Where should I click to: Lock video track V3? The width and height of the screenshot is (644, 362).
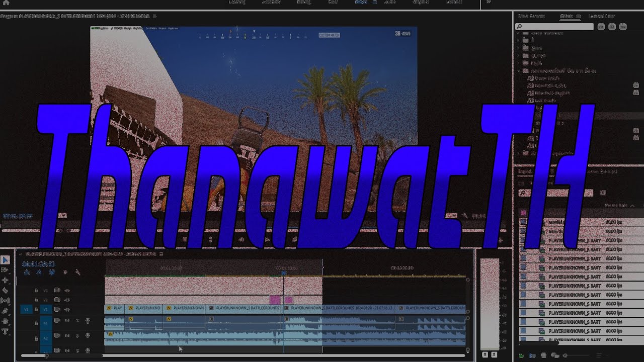pos(36,290)
